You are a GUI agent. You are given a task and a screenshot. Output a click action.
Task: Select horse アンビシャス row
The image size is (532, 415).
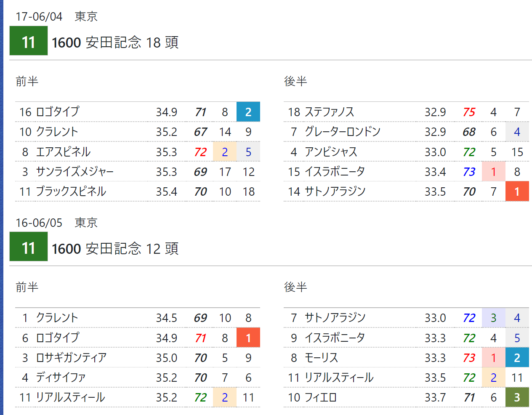(330, 152)
